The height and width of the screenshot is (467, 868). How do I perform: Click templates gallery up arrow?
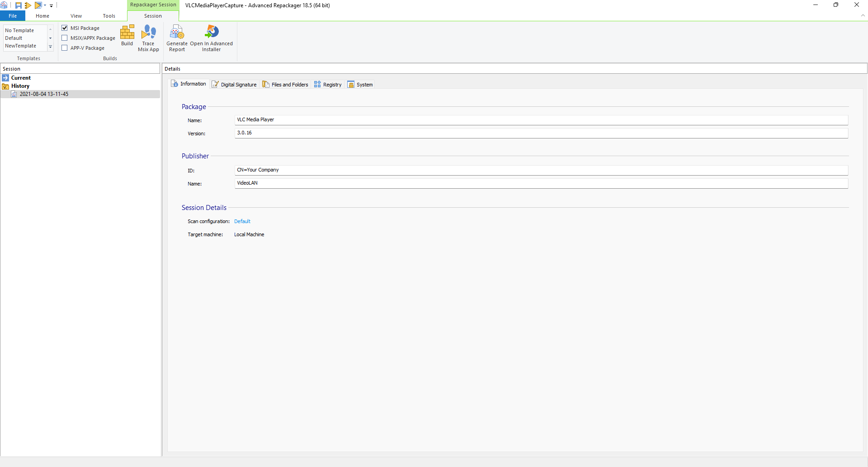click(x=50, y=29)
